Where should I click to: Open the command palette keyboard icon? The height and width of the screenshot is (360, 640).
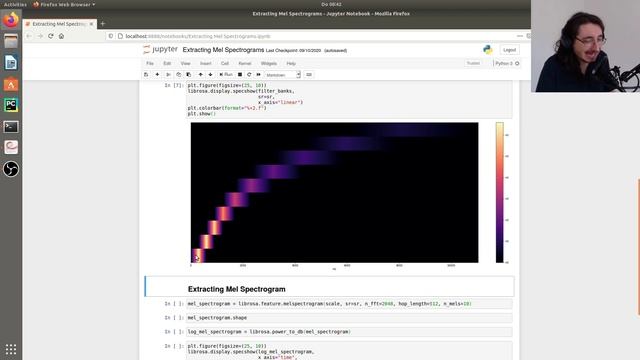coord(309,75)
